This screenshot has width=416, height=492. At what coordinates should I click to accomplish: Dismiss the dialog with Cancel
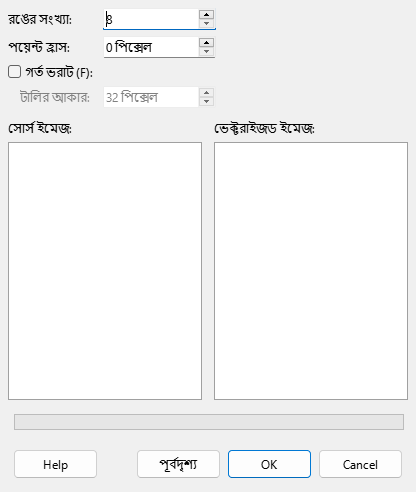360,464
